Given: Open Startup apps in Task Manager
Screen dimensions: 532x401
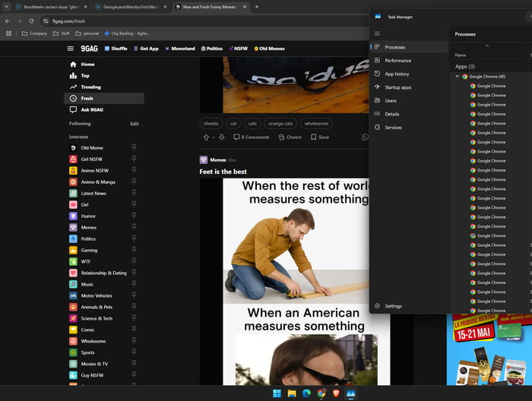Looking at the screenshot, I should (397, 87).
